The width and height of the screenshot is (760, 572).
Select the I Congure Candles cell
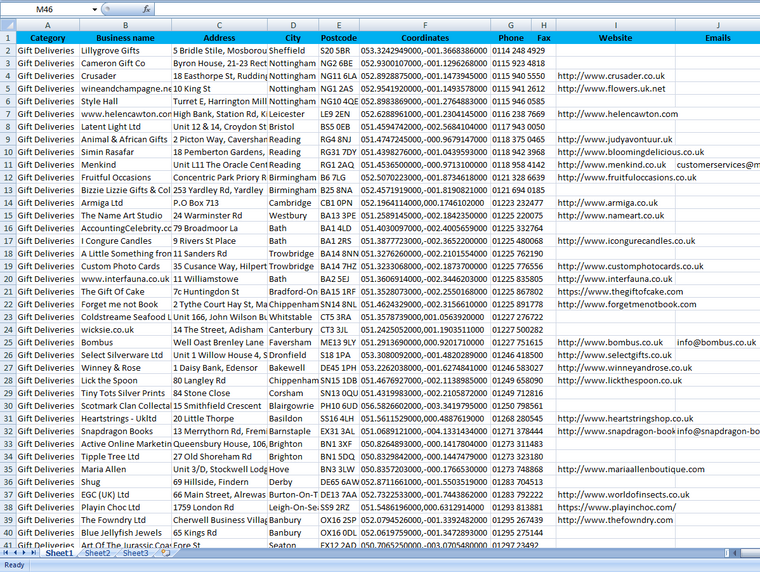tap(125, 241)
